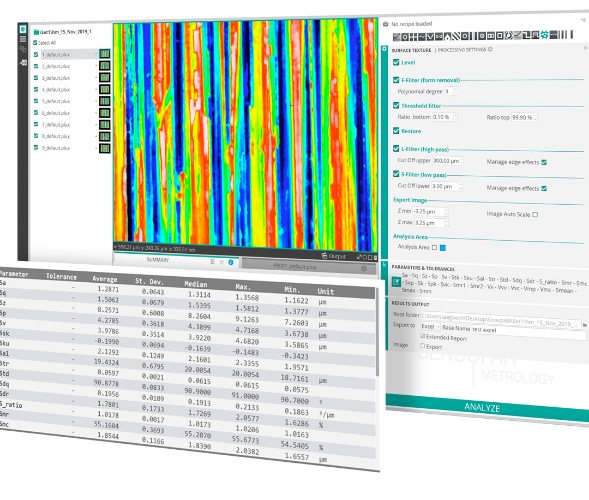Switch to the SUMMARY tab
The image size is (589, 500).
click(158, 260)
